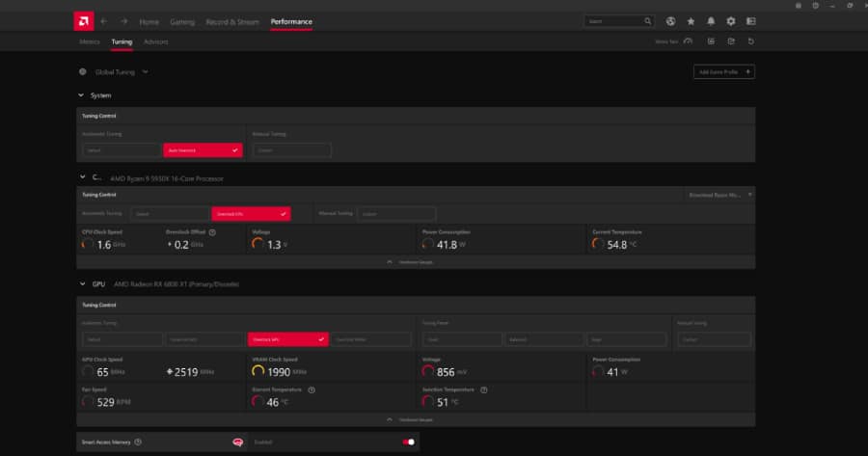Switch to the Gaming tab

(x=181, y=21)
